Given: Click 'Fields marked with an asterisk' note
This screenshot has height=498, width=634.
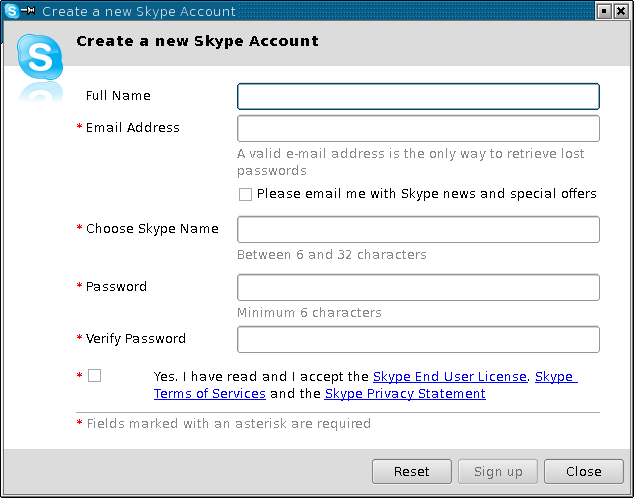Looking at the screenshot, I should coord(228,424).
